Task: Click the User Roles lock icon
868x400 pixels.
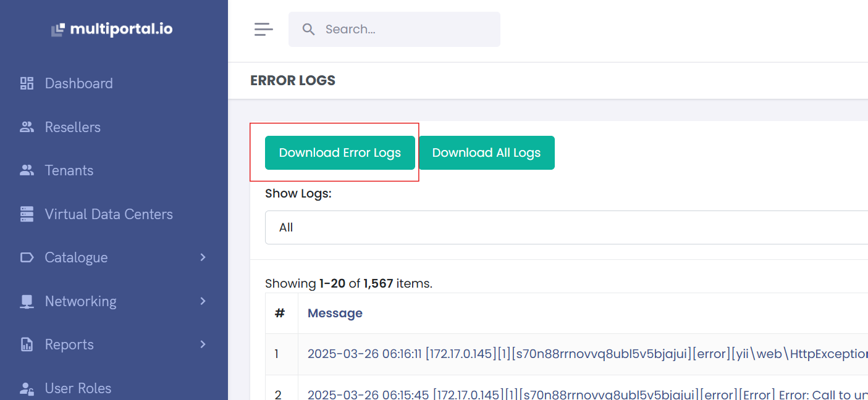Action: pyautogui.click(x=27, y=388)
